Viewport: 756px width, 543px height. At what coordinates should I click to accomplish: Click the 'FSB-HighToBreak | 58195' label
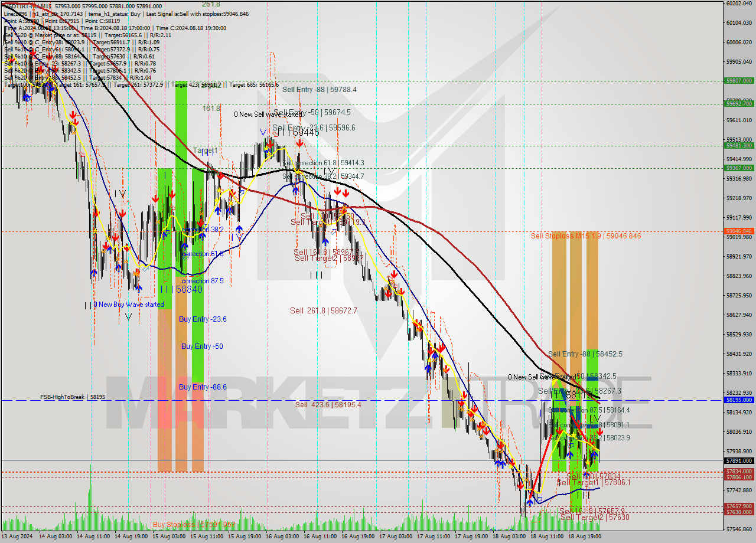(73, 397)
